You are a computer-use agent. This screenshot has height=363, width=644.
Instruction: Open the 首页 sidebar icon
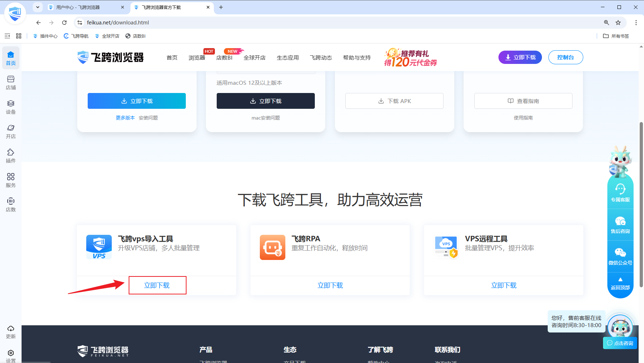tap(11, 58)
